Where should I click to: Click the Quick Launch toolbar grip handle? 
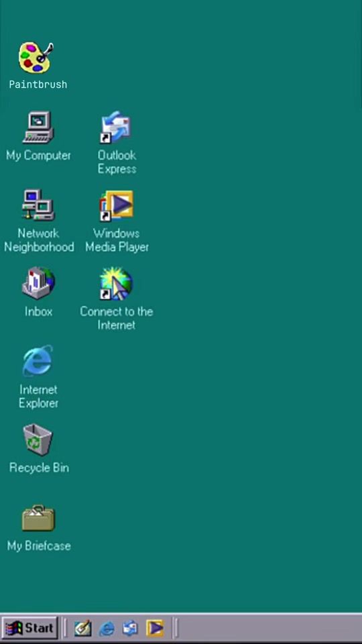pyautogui.click(x=65, y=628)
